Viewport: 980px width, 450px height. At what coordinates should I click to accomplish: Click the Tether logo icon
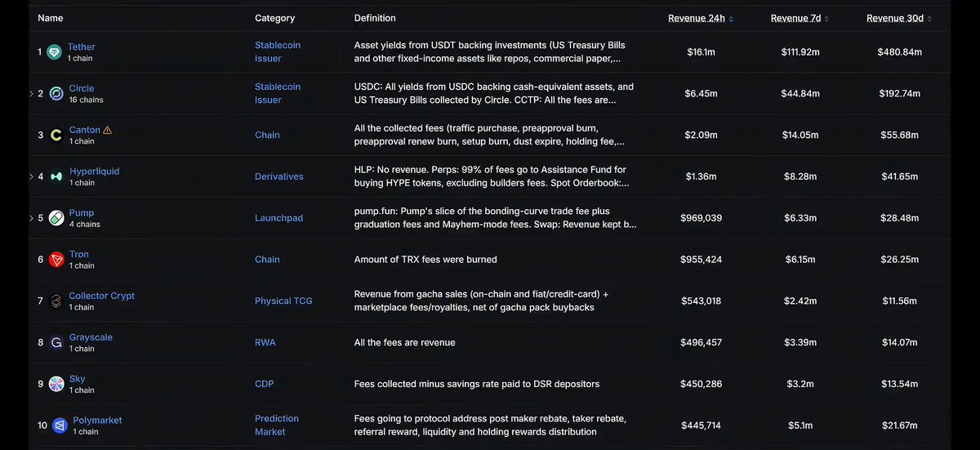55,52
